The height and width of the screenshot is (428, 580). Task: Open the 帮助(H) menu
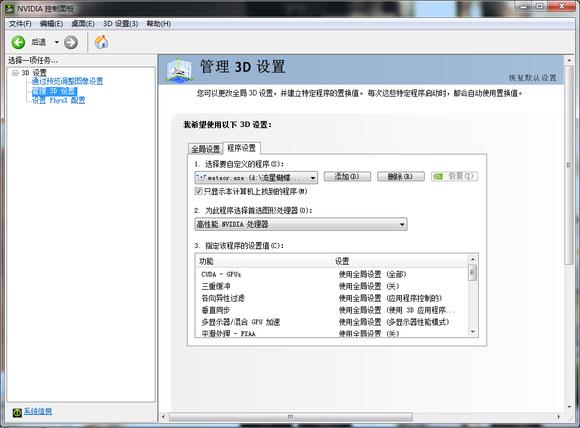(x=159, y=24)
